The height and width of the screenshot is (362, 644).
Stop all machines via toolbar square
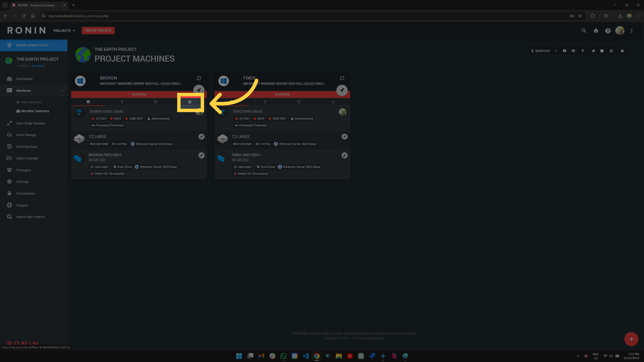click(x=602, y=51)
